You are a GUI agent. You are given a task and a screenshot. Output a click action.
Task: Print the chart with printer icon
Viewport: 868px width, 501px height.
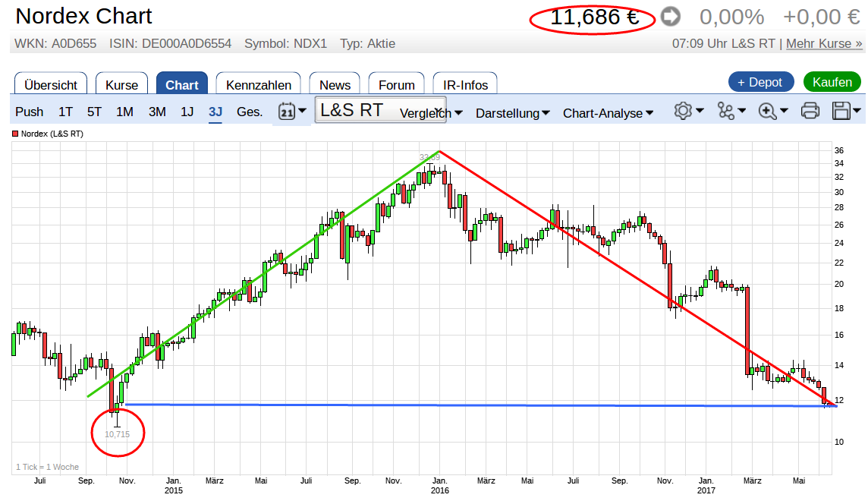[x=810, y=111]
